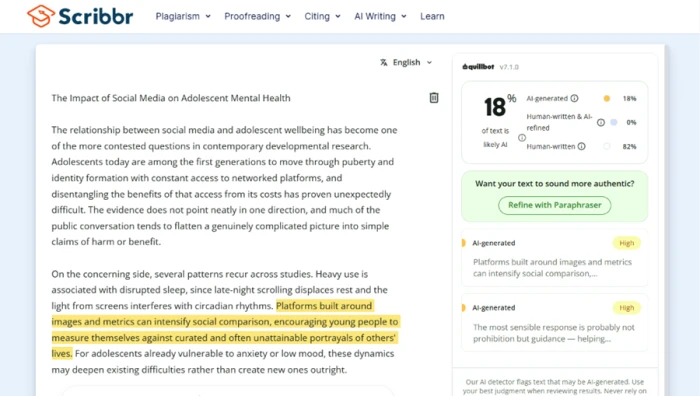
Task: Click the QuillBot logo
Action: (478, 67)
